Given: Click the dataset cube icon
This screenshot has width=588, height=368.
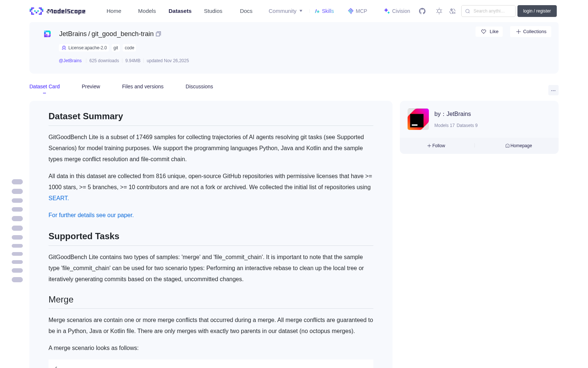Looking at the screenshot, I should coord(47,34).
